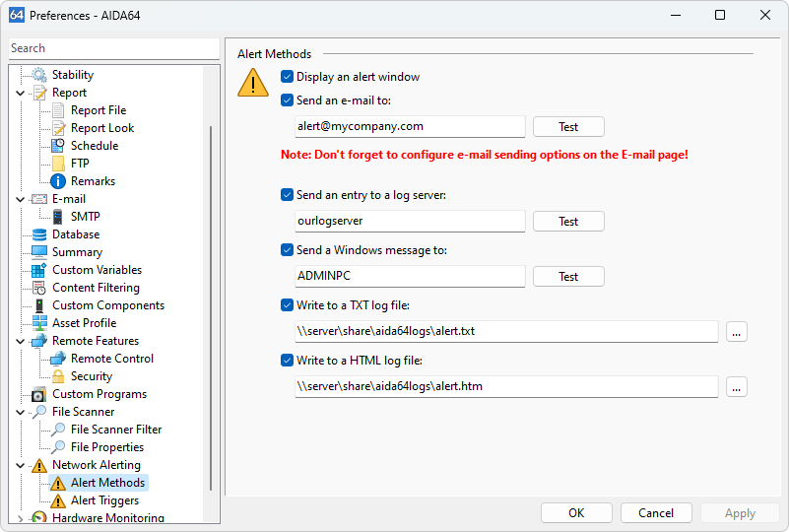Viewport: 789px width, 532px height.
Task: Browse for HTML log file path
Action: (737, 387)
